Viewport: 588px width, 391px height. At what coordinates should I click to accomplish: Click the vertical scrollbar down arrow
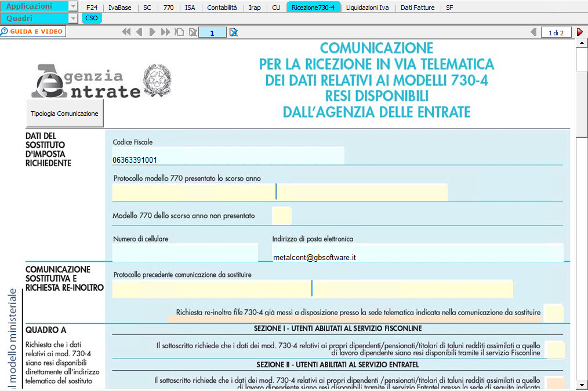(x=582, y=385)
